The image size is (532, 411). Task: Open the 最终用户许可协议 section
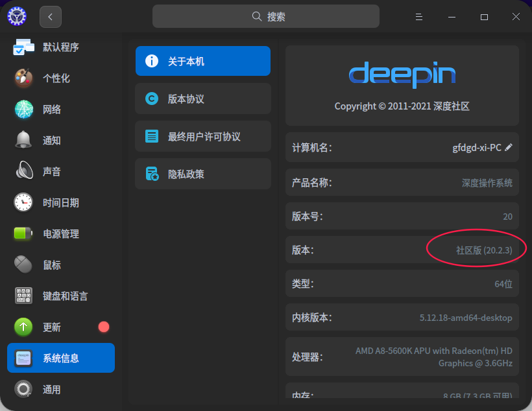[x=203, y=136]
